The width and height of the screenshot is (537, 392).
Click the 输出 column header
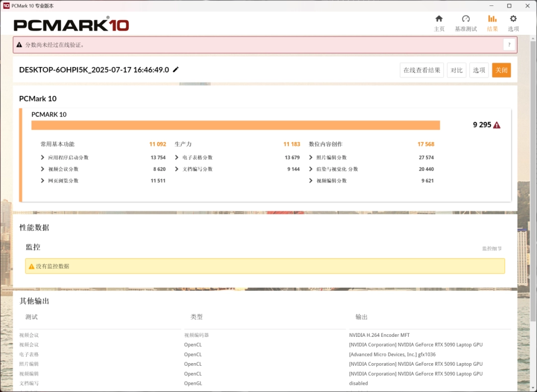coord(361,317)
